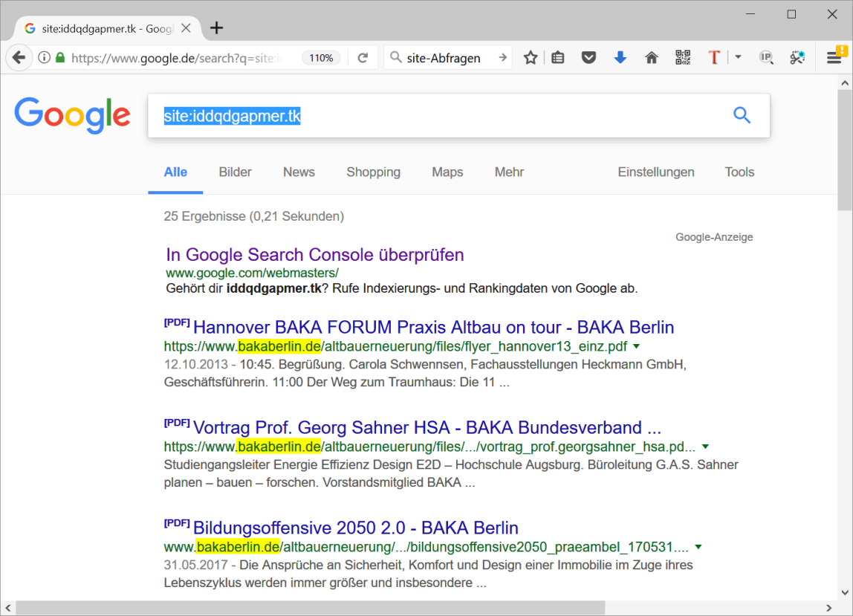Screen dimensions: 853x616
Task: Run the search with the blue magnifier
Action: (x=742, y=115)
